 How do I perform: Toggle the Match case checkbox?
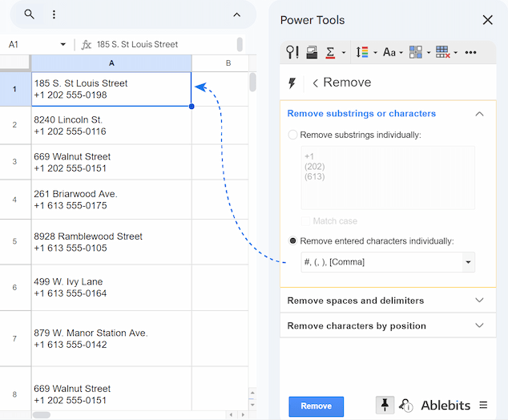tap(305, 221)
